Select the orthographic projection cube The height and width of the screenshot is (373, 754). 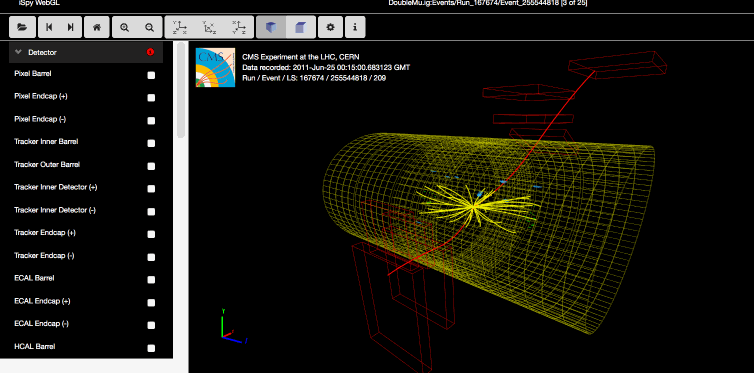pyautogui.click(x=301, y=27)
